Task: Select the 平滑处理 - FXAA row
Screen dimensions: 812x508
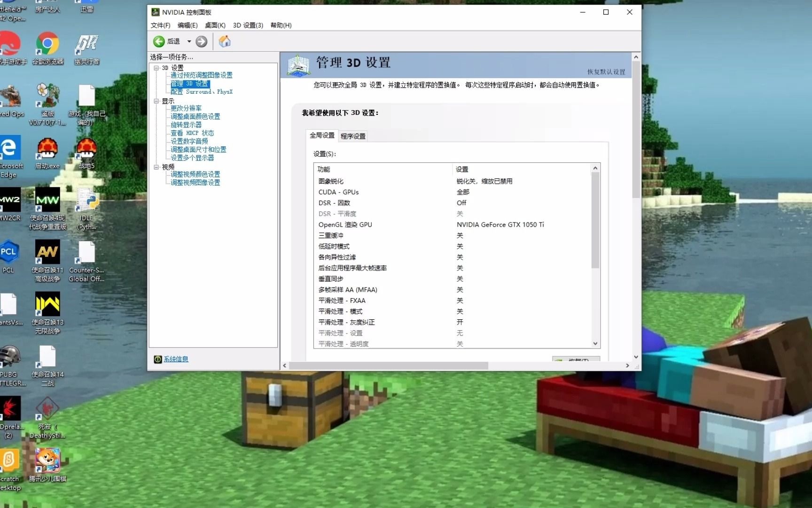Action: [x=453, y=301]
